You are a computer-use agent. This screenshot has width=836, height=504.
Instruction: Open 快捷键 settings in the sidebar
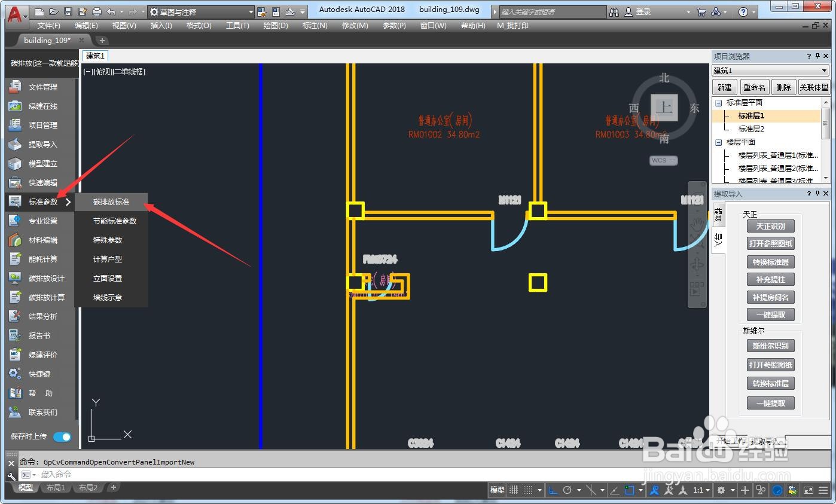click(x=39, y=374)
